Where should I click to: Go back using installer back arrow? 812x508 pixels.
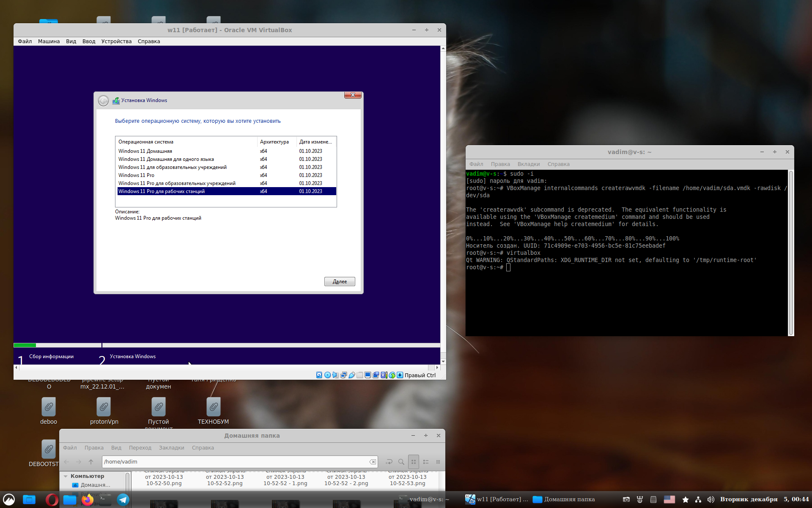pyautogui.click(x=103, y=101)
